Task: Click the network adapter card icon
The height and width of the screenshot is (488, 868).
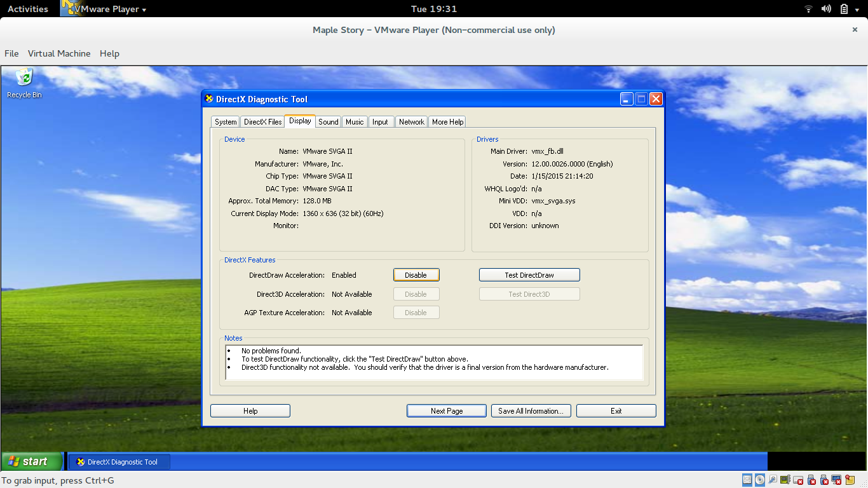Action: [785, 480]
